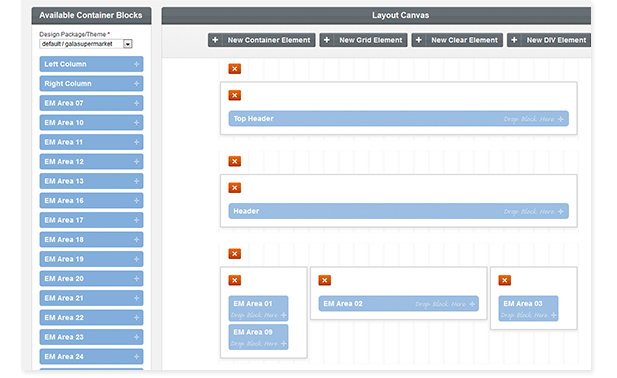This screenshot has height=378, width=617.
Task: Open the Design Package/Theme dropdown arrow
Action: (x=127, y=44)
